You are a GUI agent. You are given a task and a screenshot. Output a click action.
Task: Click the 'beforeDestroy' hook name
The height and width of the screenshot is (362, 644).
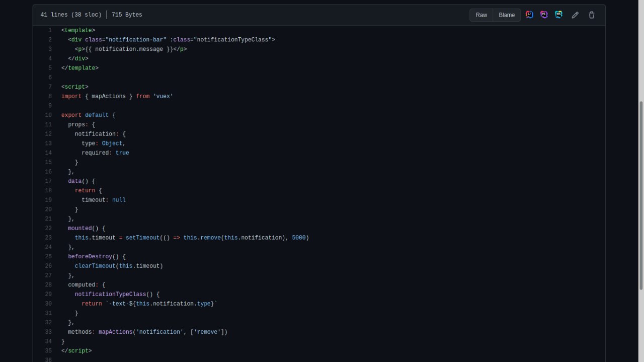click(90, 257)
